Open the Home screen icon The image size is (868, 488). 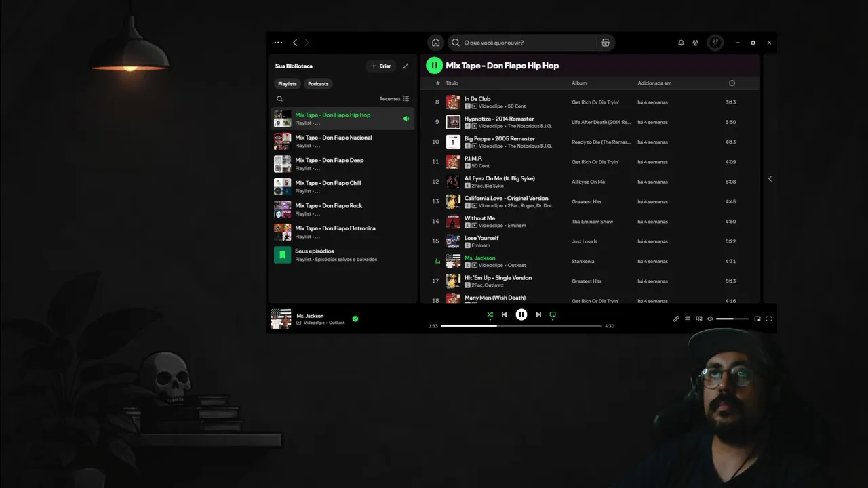coord(435,43)
